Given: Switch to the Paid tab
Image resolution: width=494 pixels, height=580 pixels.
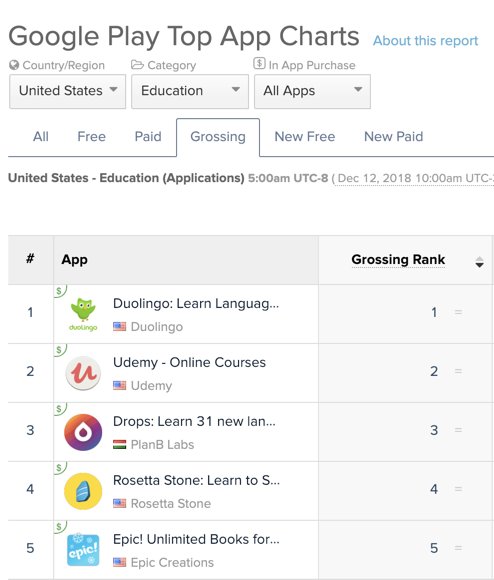Looking at the screenshot, I should (148, 136).
